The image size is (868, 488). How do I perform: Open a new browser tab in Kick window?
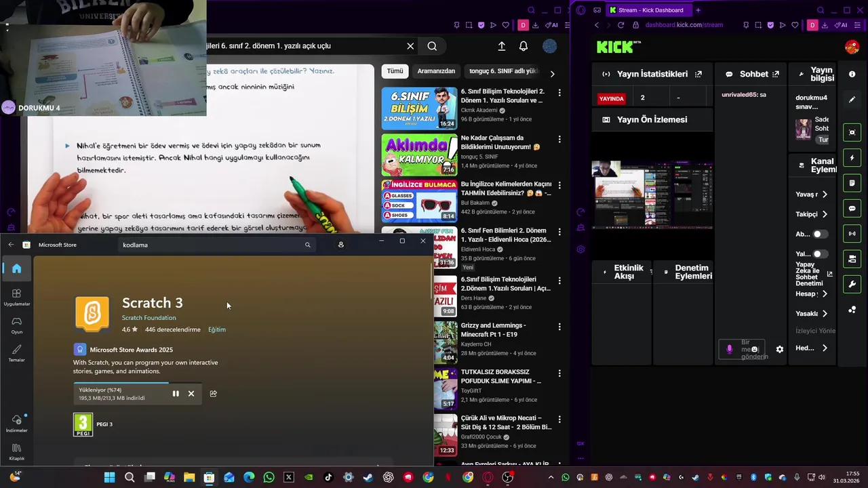click(x=698, y=10)
